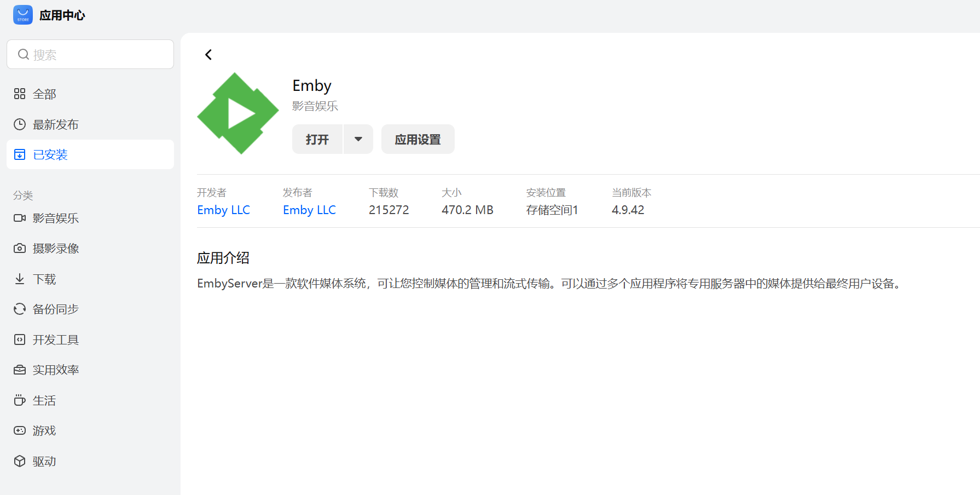The image size is (980, 495).
Task: Open the 影音娱乐 category in sidebar
Action: pos(90,218)
